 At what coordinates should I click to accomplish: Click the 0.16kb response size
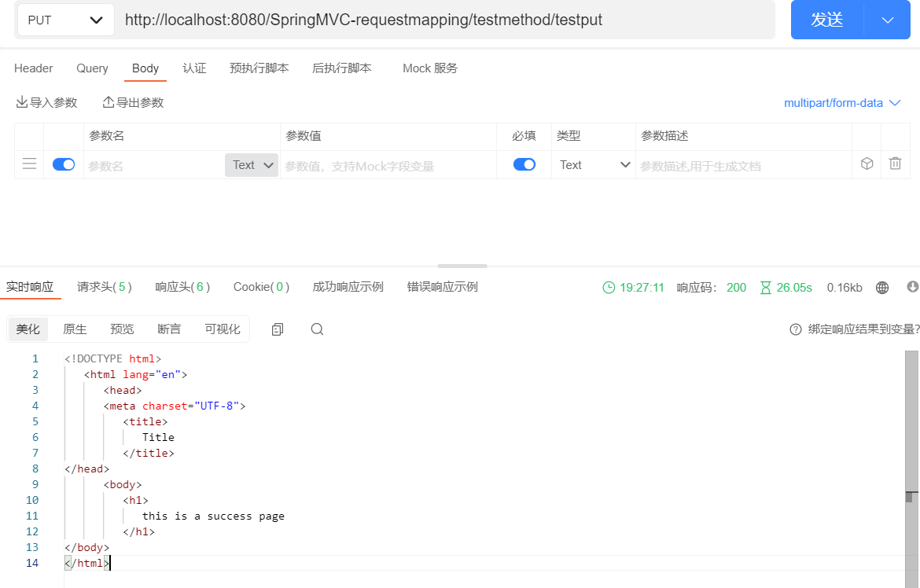(x=845, y=288)
